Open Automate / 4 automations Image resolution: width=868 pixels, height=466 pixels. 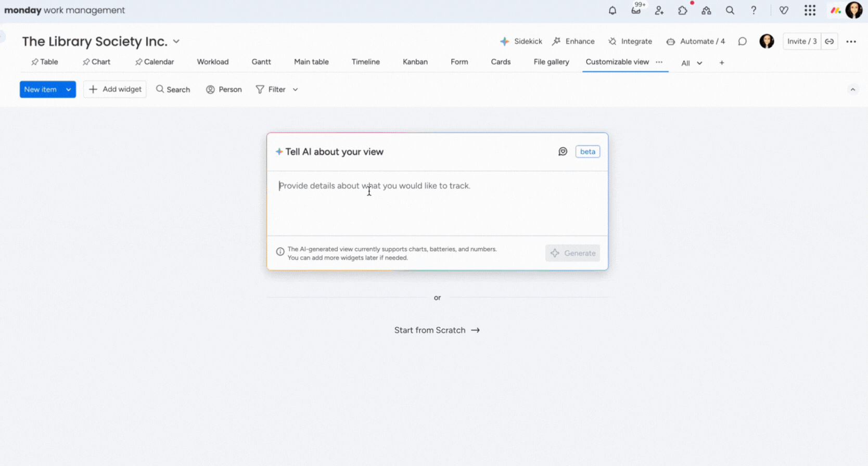[x=696, y=42]
